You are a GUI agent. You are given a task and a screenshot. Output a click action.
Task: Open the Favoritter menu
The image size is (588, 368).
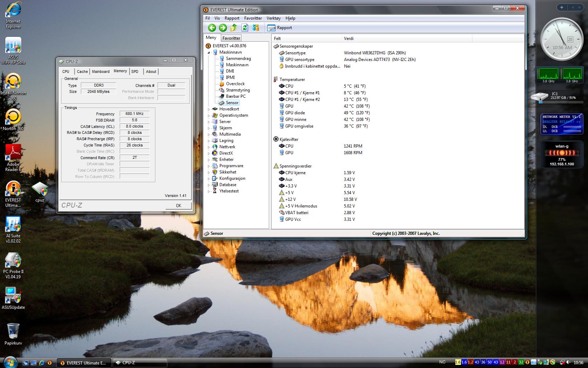coord(253,18)
